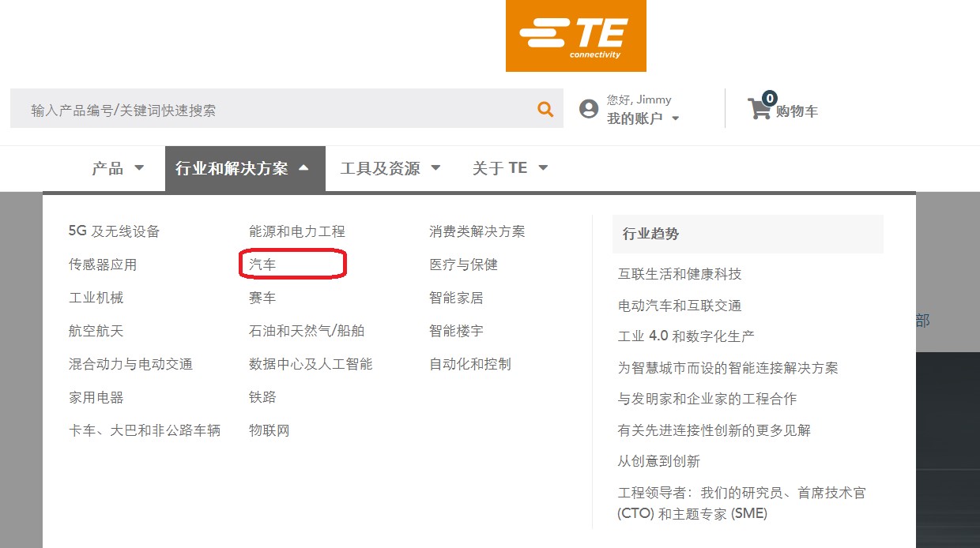This screenshot has height=548, width=980.
Task: Open the shopping cart icon
Action: [x=759, y=109]
